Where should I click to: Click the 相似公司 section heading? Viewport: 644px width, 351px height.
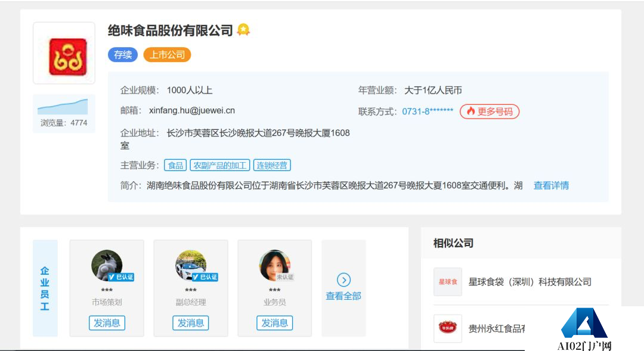click(x=453, y=243)
